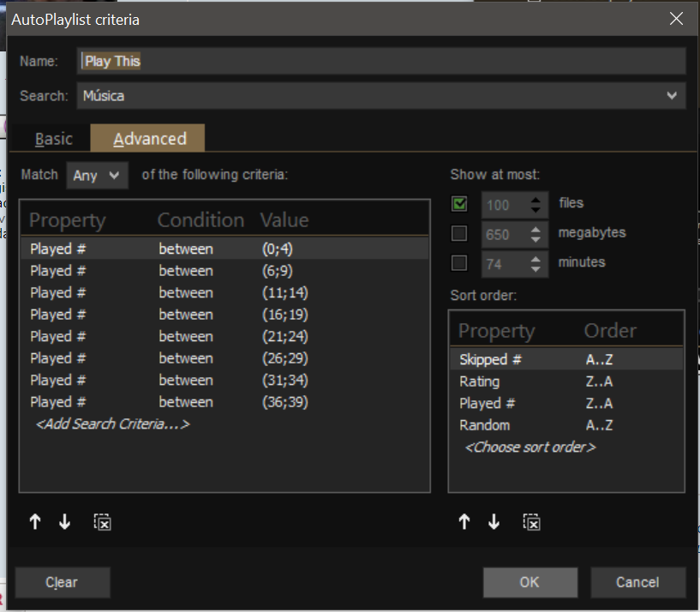The image size is (700, 612).
Task: Decrease the minutes limit spinner arrow
Action: tap(536, 268)
